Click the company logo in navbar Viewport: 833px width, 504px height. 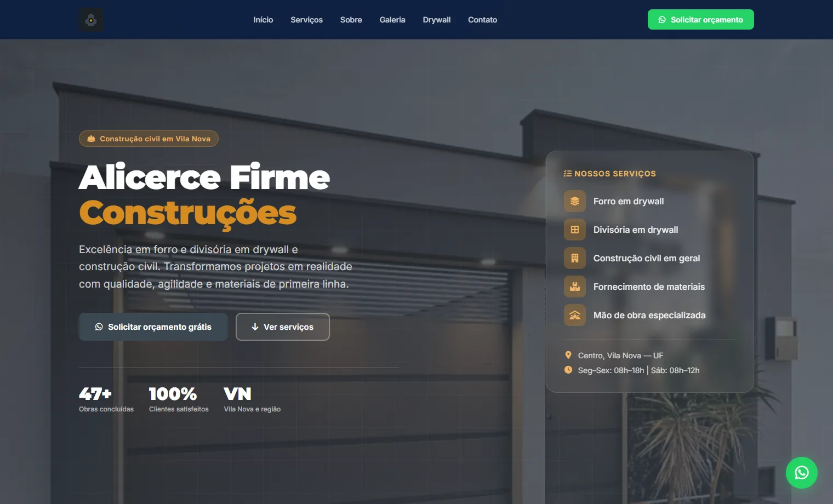point(91,20)
